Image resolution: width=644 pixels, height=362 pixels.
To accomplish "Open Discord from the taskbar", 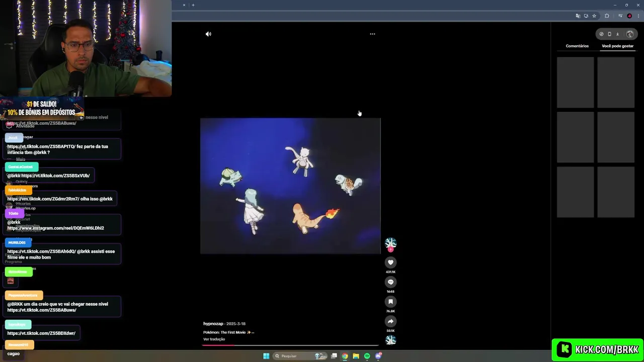I will pos(378,356).
